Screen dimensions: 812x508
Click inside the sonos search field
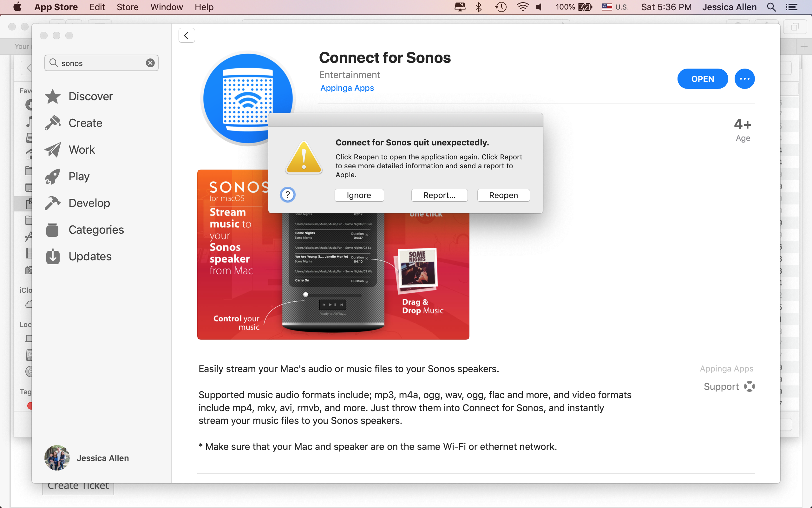coord(101,63)
